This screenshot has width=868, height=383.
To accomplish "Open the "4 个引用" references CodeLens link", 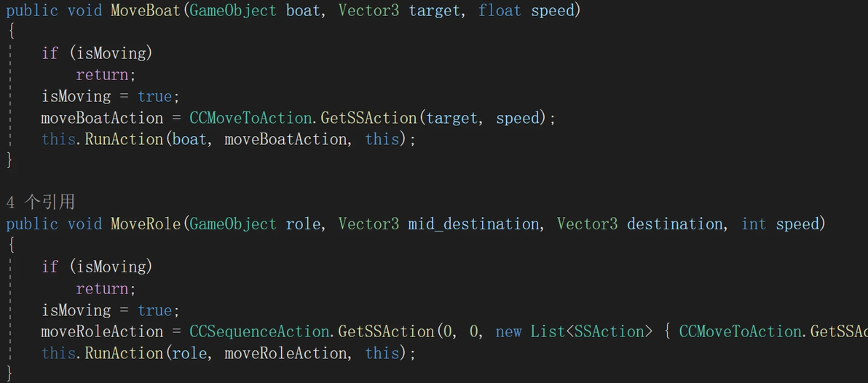I will [40, 202].
